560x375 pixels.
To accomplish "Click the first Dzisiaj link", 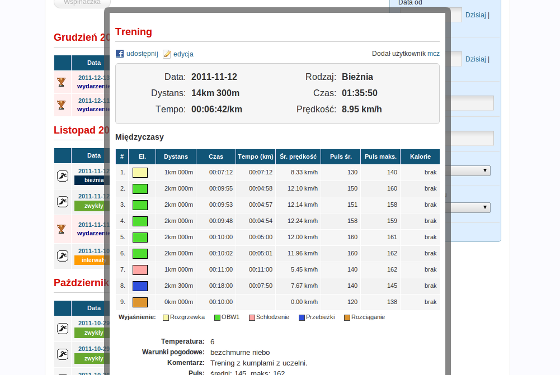I will tap(476, 15).
